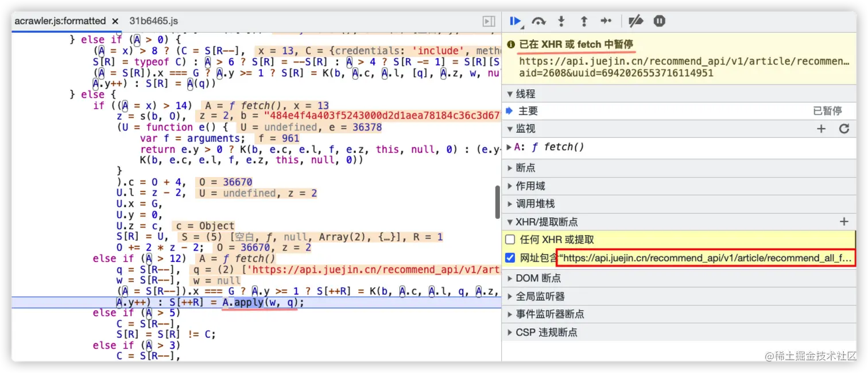Expand the 断点 section
868x373 pixels.
tap(679, 168)
